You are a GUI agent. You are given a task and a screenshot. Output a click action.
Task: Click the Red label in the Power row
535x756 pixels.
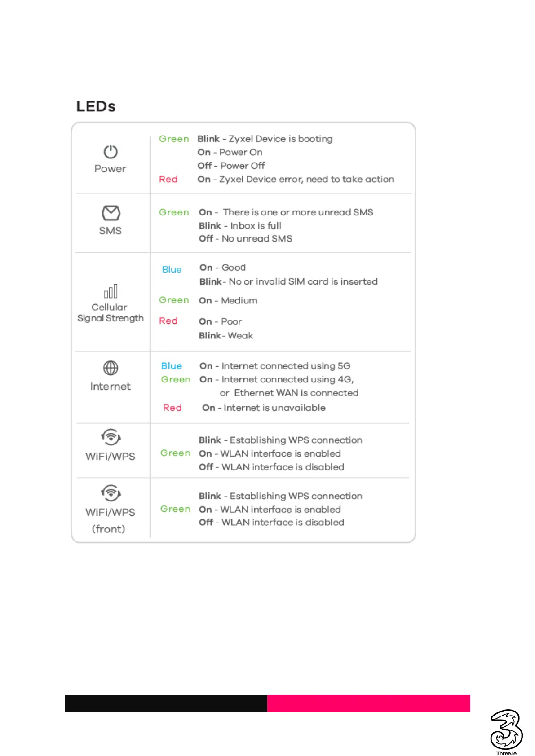pos(168,179)
